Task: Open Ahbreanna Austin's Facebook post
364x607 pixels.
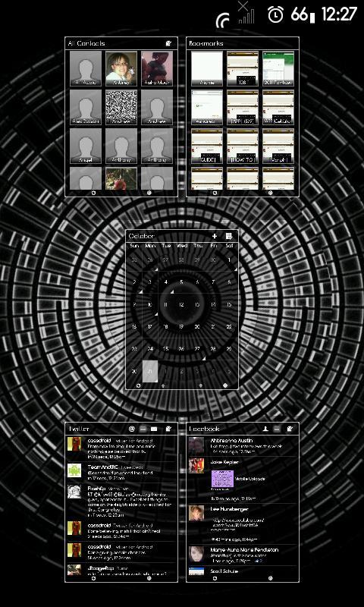Action: 243,446
